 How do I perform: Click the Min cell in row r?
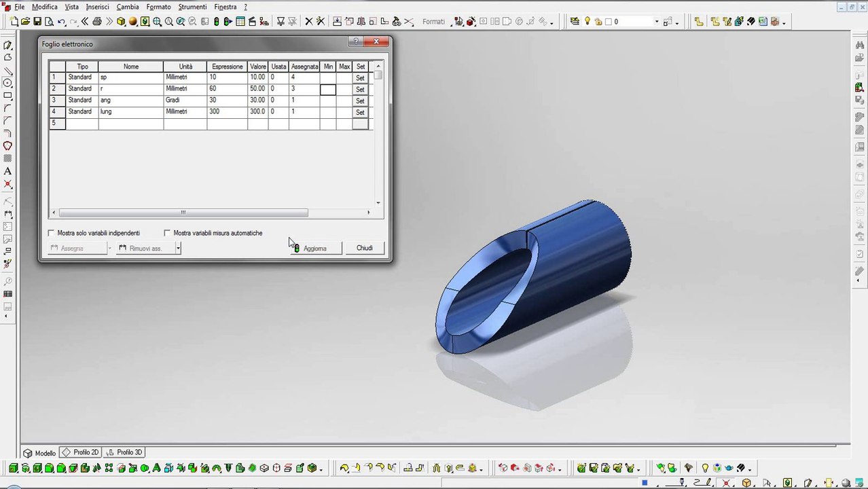pyautogui.click(x=328, y=89)
